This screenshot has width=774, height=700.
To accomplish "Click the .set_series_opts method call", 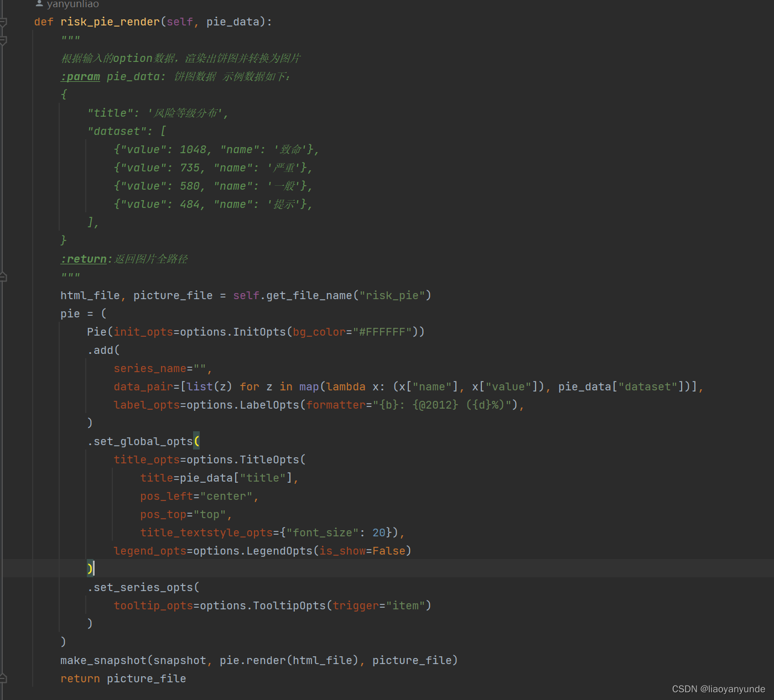I will pyautogui.click(x=140, y=588).
